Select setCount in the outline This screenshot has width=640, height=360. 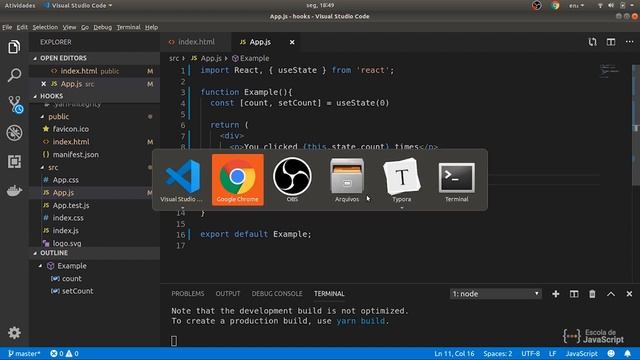click(x=78, y=291)
